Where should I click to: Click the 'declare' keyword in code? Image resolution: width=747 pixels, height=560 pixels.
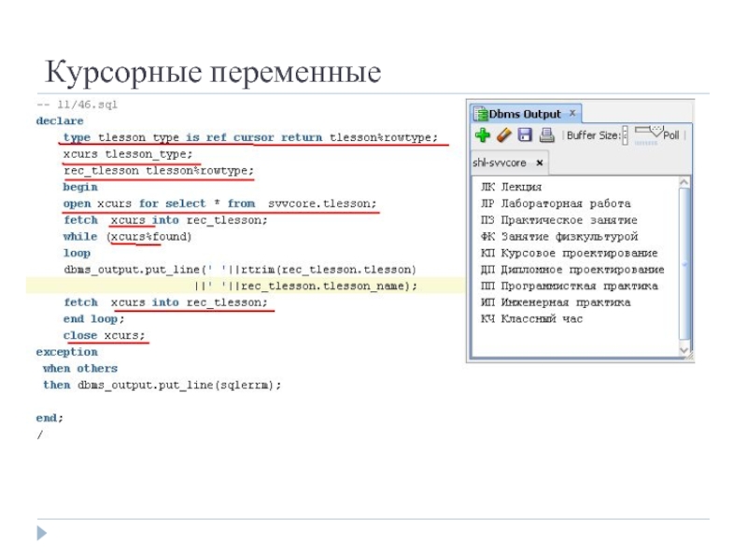(60, 121)
